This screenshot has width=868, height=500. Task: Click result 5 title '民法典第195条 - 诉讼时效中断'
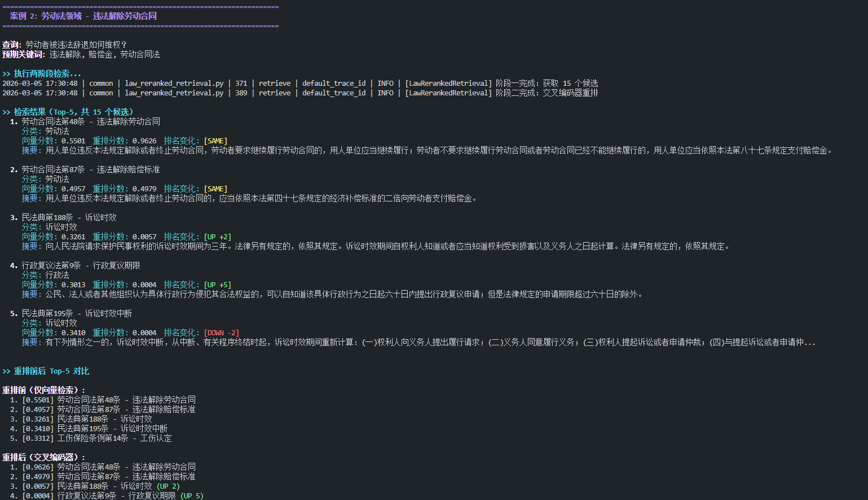click(77, 313)
